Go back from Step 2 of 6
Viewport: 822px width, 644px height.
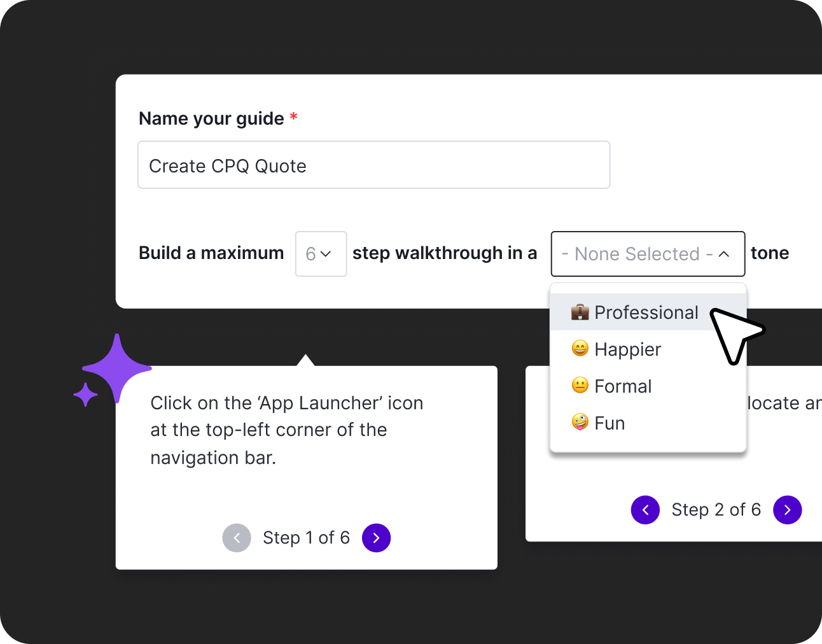tap(645, 510)
